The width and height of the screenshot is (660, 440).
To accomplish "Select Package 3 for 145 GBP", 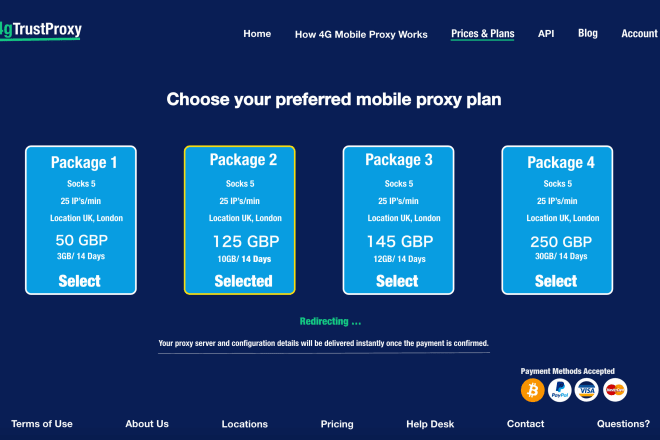I will [x=397, y=281].
